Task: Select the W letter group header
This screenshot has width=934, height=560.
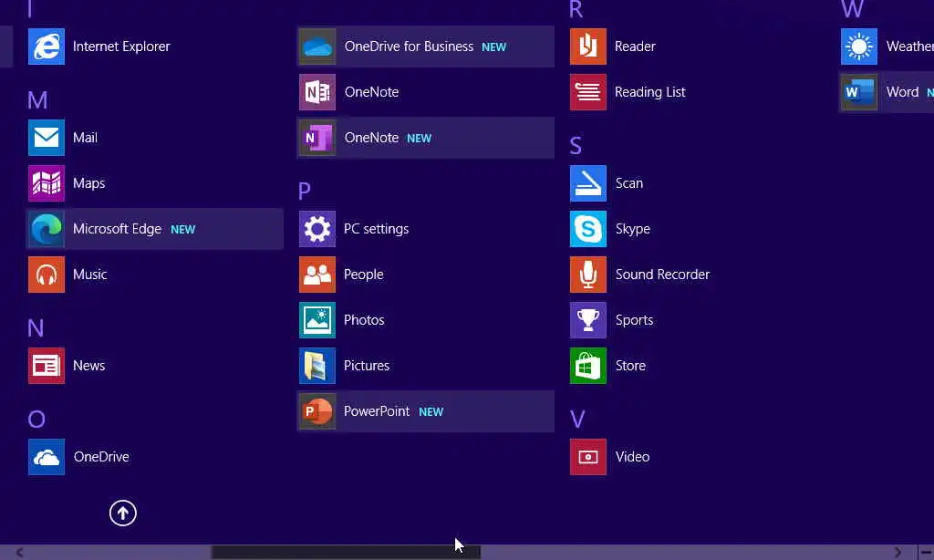Action: coord(853,9)
